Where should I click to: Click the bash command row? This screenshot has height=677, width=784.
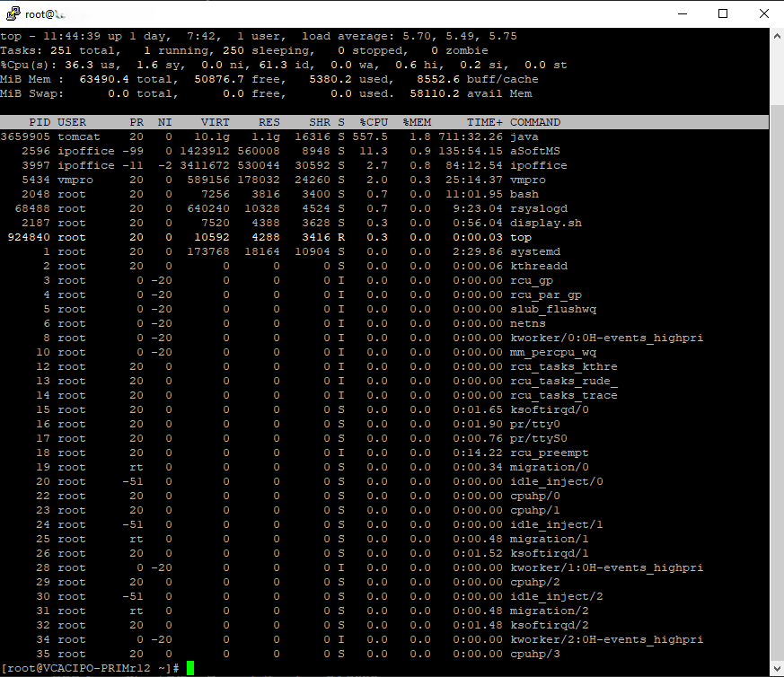524,195
